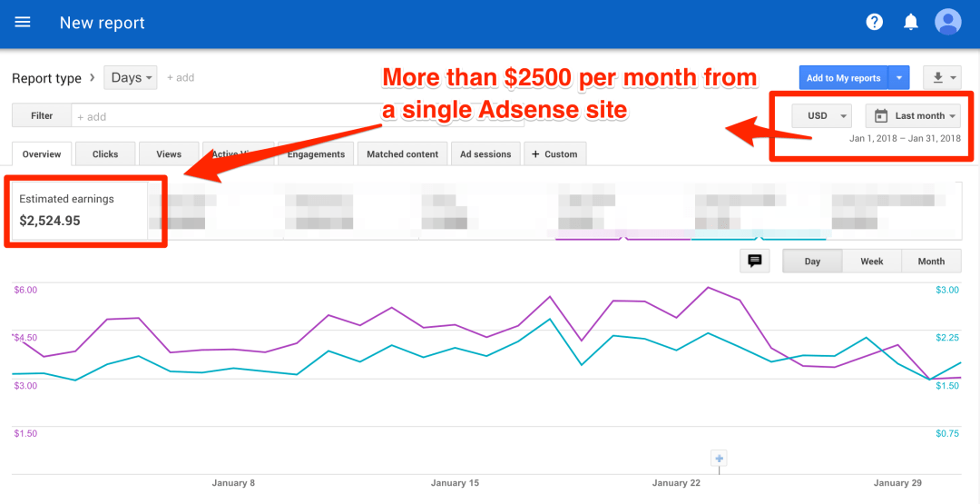Screen dimensions: 980x504
Task: Switch to the Ad sessions tab
Action: point(485,153)
